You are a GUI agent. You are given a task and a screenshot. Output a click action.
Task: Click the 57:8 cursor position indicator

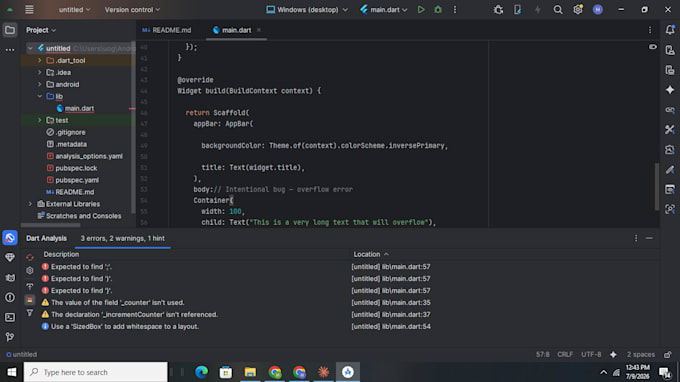[x=543, y=355]
